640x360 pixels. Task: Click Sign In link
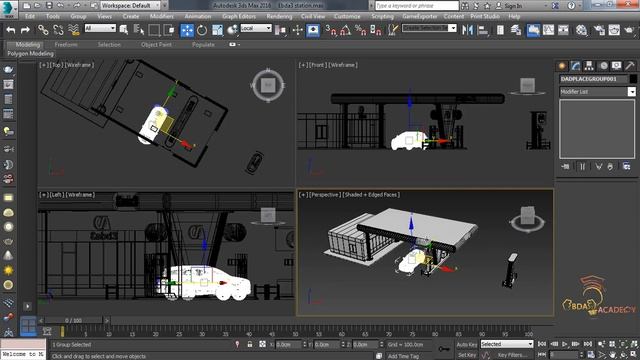[513, 6]
